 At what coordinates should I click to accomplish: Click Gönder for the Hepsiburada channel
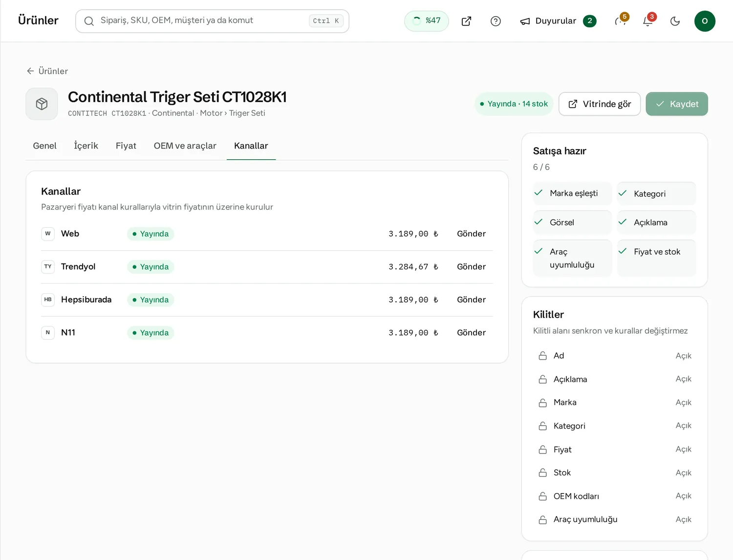(471, 300)
